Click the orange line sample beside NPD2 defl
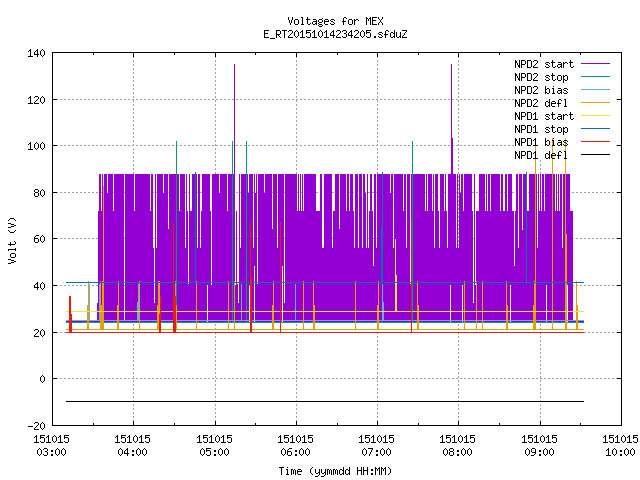Image resolution: width=640 pixels, height=480 pixels. pyautogui.click(x=596, y=103)
